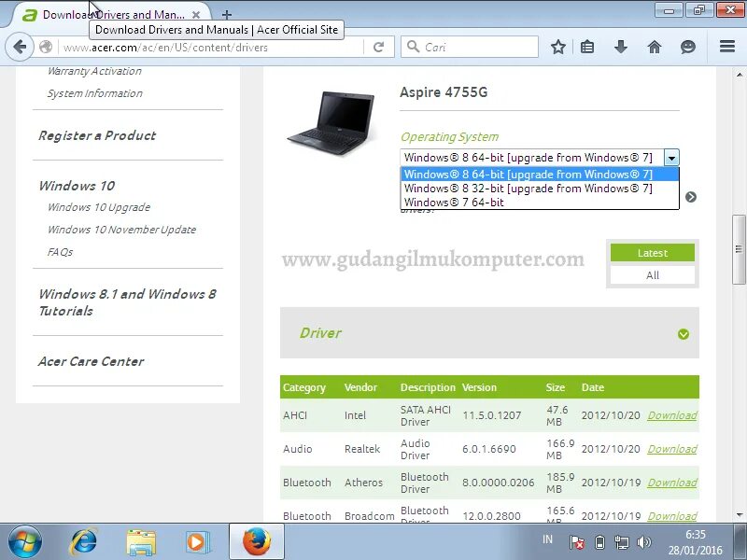Open Action Center flag tray icon
The height and width of the screenshot is (560, 747).
[x=577, y=542]
